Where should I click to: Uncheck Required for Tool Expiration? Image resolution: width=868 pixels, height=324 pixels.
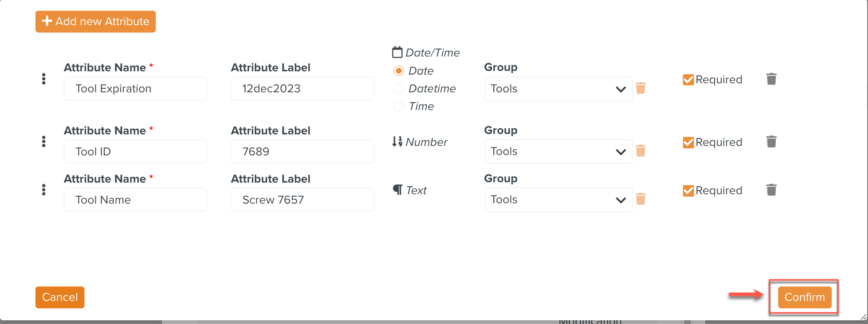pyautogui.click(x=688, y=80)
